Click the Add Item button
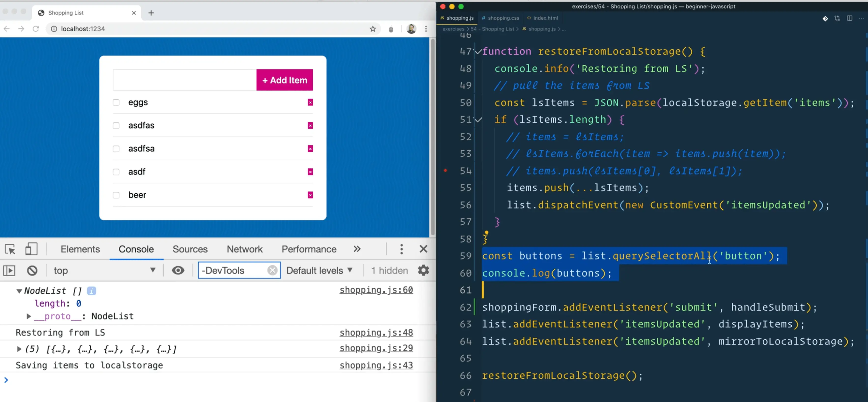Image resolution: width=868 pixels, height=402 pixels. click(x=284, y=80)
